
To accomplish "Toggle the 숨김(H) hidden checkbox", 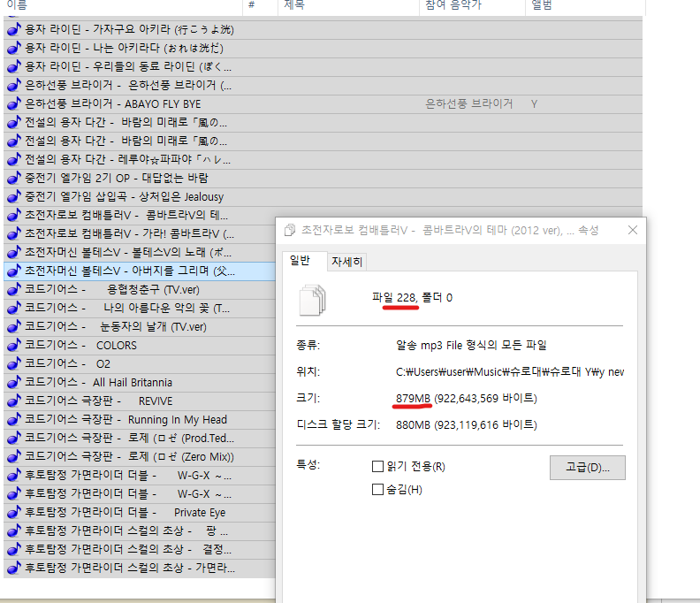I will point(378,489).
